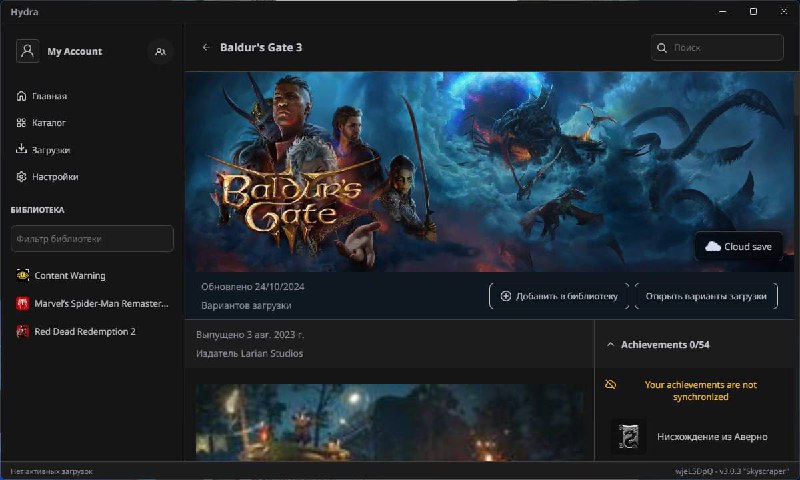Click the Red Dead Redemption 2 game icon
The width and height of the screenshot is (800, 480).
point(23,331)
